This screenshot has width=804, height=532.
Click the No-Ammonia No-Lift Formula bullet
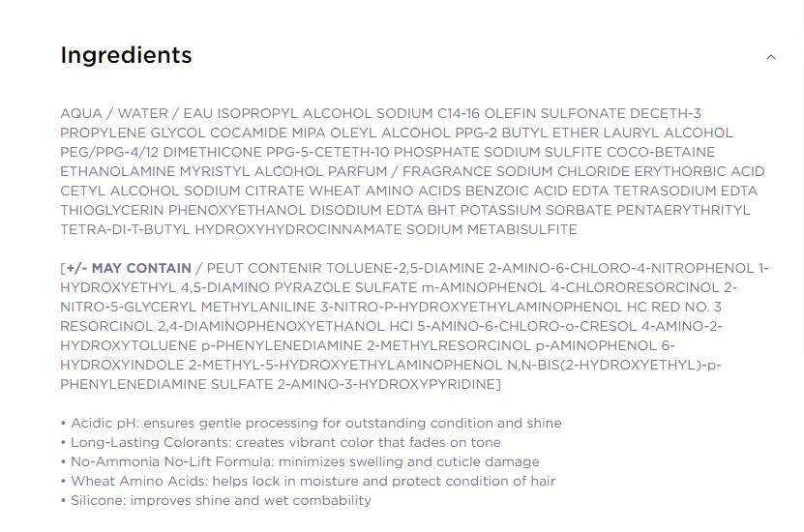tap(305, 461)
